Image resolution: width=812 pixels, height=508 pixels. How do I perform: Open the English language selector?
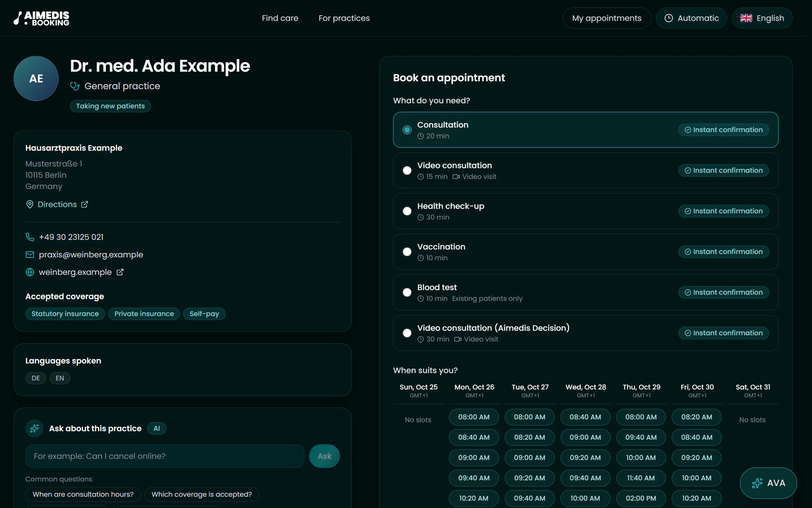(762, 18)
